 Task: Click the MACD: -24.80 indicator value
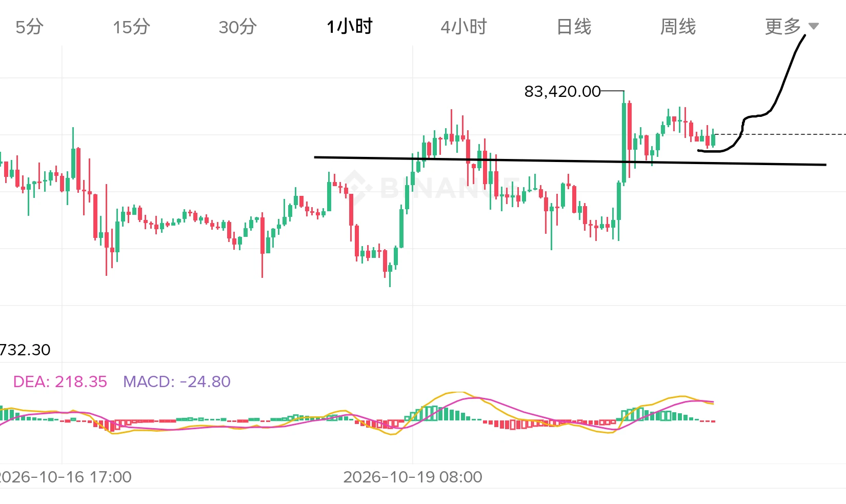click(177, 381)
